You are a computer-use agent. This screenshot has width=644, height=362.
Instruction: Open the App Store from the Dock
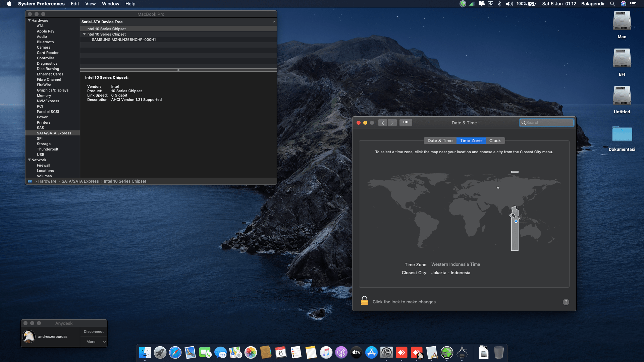pyautogui.click(x=371, y=352)
